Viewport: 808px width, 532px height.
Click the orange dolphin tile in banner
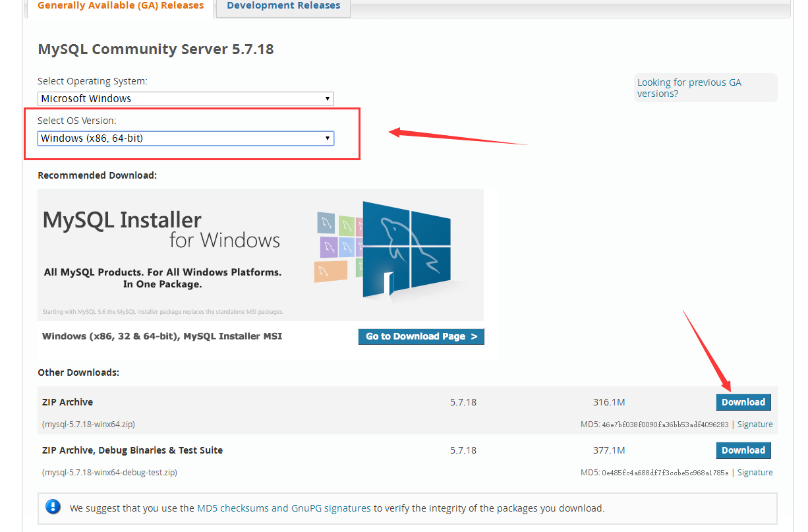[330, 270]
